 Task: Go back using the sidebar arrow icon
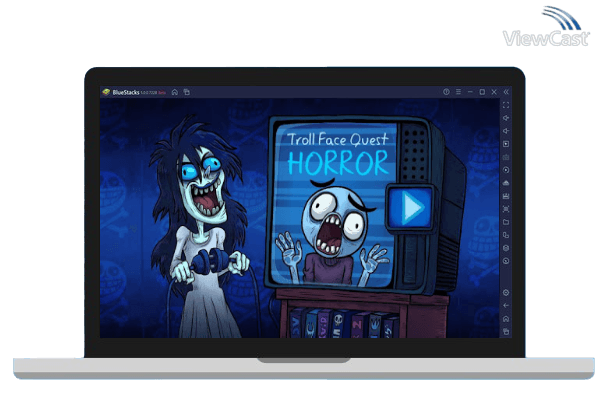point(506,306)
